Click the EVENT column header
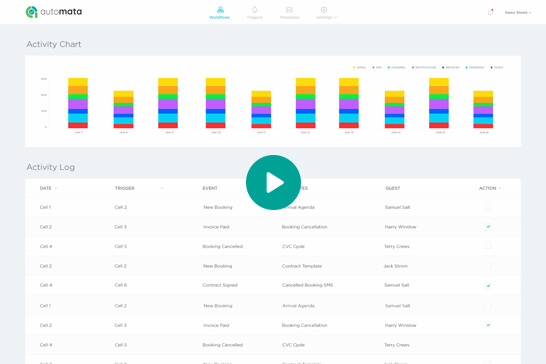 210,188
